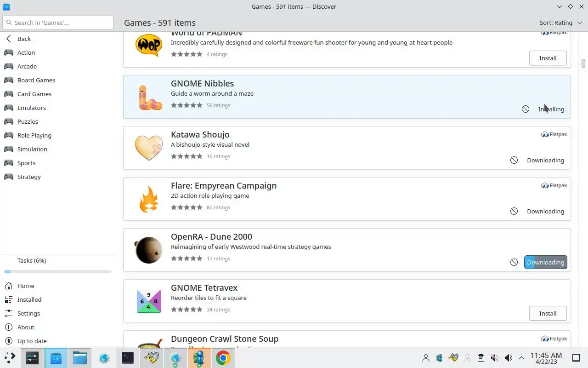Click OpenRA Downloading progress button
Screen dimensions: 588x368
(x=546, y=262)
